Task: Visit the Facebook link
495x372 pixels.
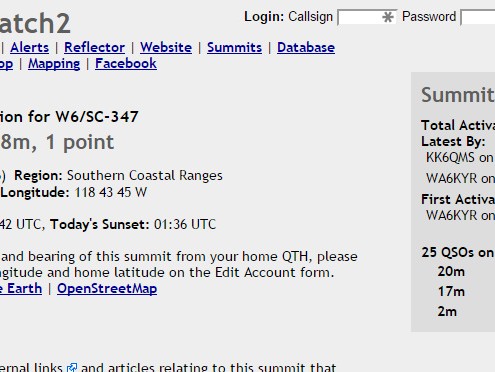Action: (x=126, y=63)
